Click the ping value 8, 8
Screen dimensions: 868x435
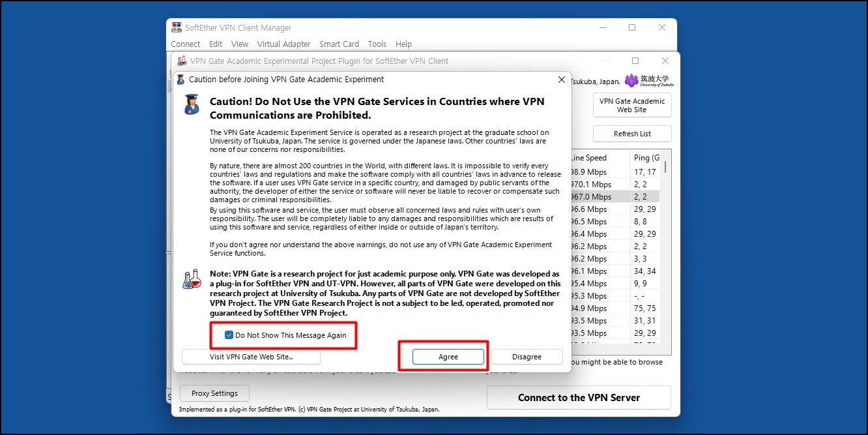[640, 222]
